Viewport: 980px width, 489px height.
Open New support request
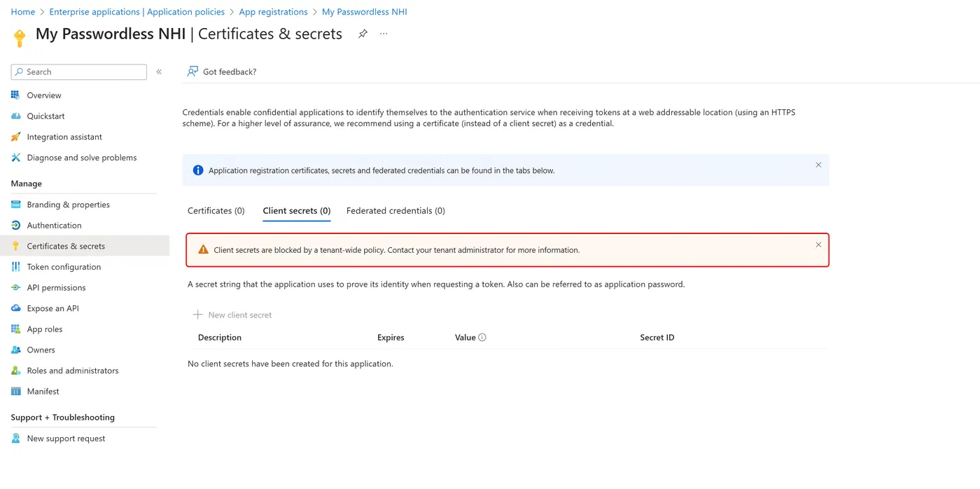click(x=66, y=439)
